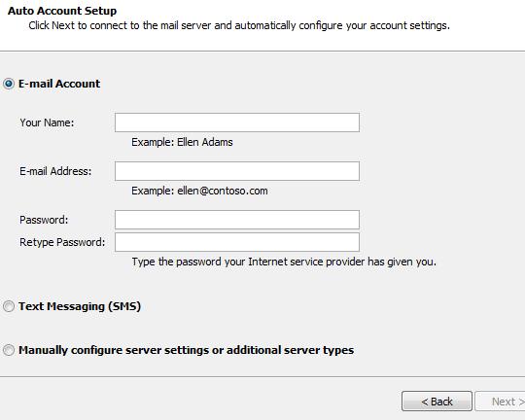Click the Next > button

pyautogui.click(x=501, y=401)
